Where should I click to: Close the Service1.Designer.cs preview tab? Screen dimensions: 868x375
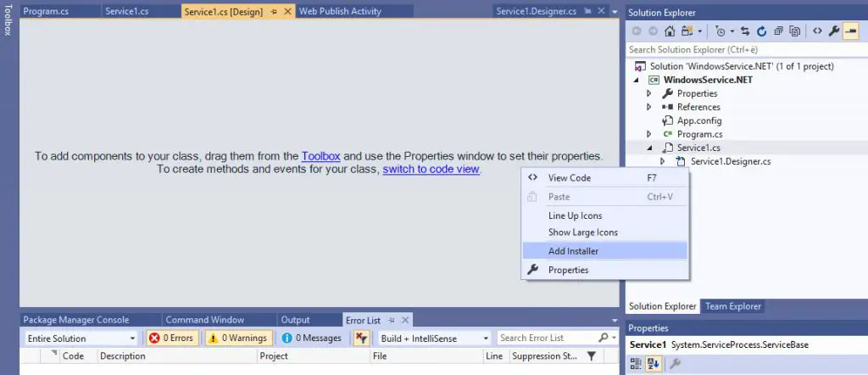(601, 11)
